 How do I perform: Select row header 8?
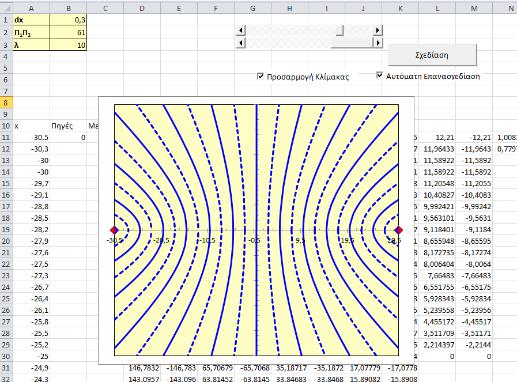[6, 102]
